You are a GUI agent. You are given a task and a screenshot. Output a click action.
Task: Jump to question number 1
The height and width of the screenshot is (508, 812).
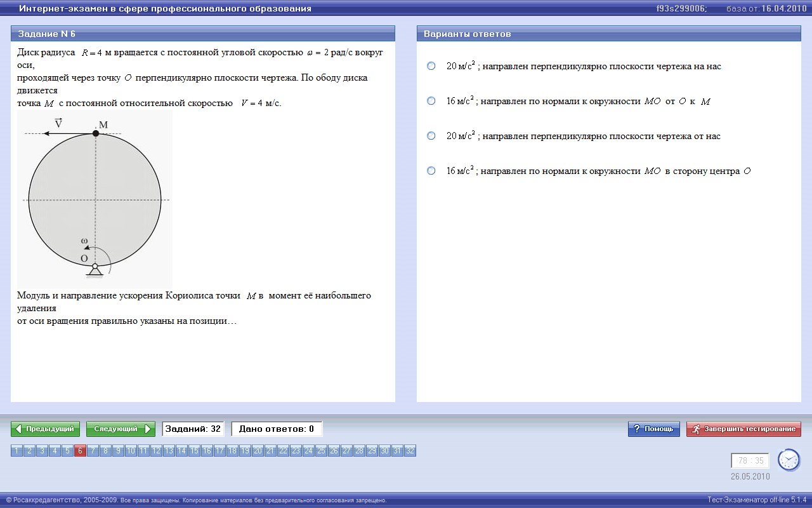pos(16,451)
